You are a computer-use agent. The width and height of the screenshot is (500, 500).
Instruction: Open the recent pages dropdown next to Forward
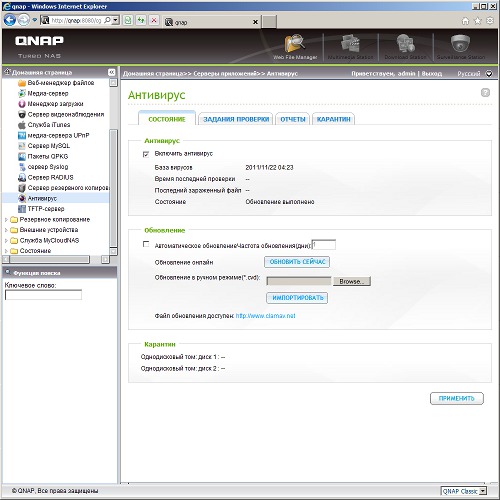point(34,20)
